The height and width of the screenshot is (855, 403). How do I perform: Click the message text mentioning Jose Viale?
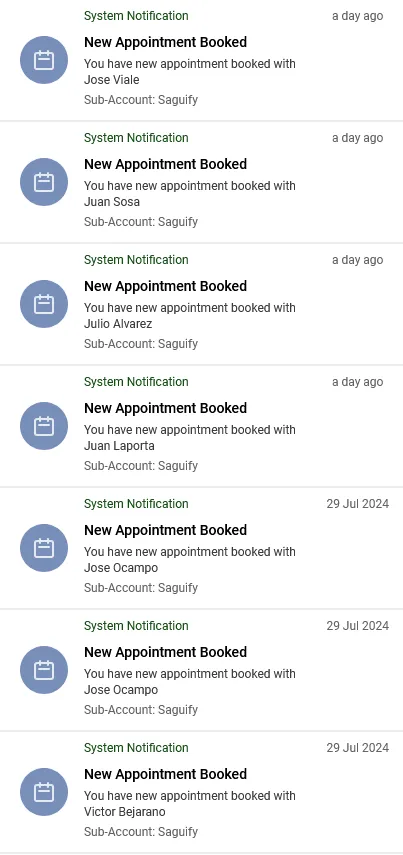(x=190, y=72)
